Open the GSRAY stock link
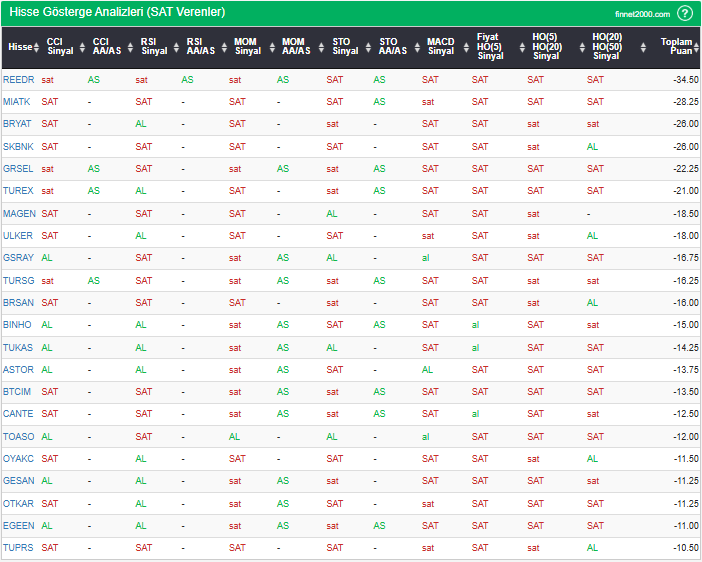 (18, 258)
